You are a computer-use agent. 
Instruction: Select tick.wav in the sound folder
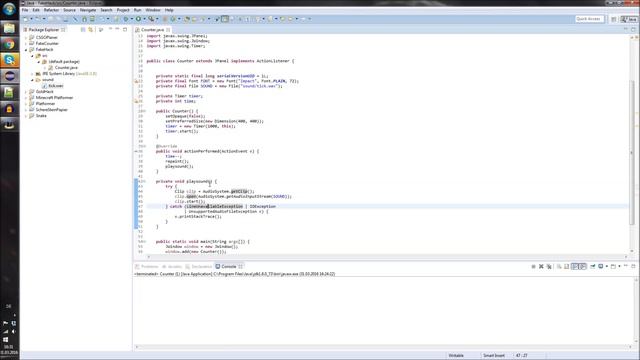(56, 86)
